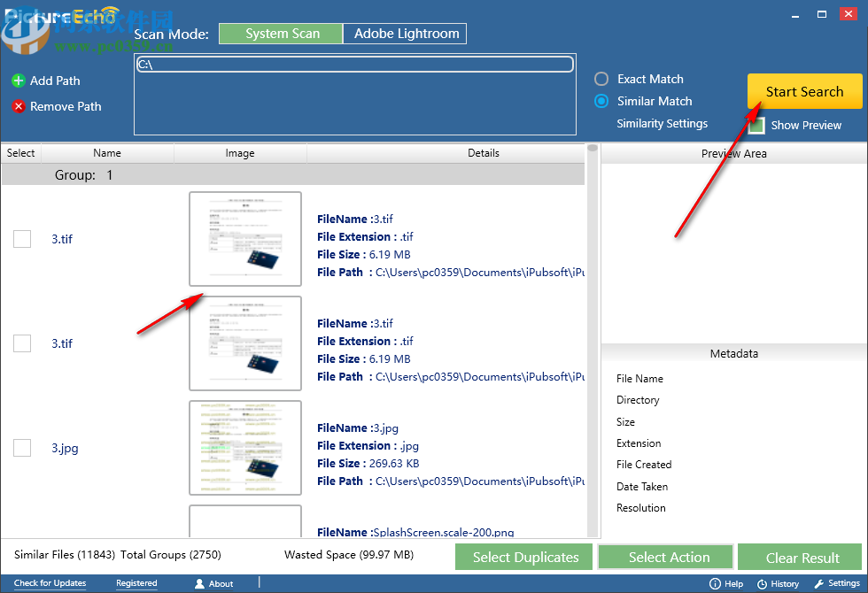Click the Registered link

(x=136, y=583)
